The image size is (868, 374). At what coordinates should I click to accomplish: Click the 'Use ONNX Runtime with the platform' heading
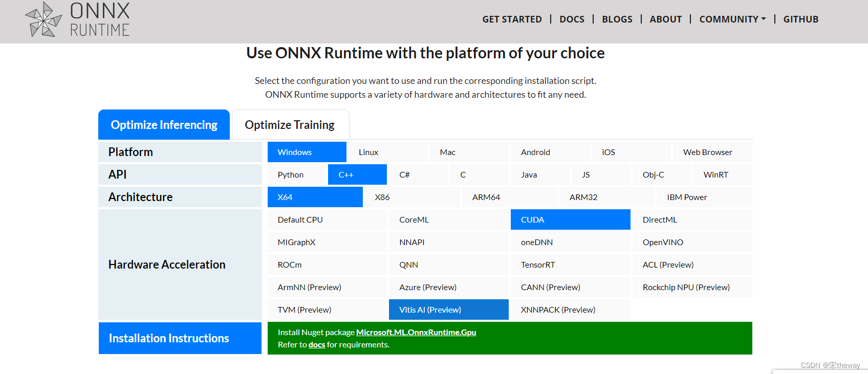tap(425, 53)
